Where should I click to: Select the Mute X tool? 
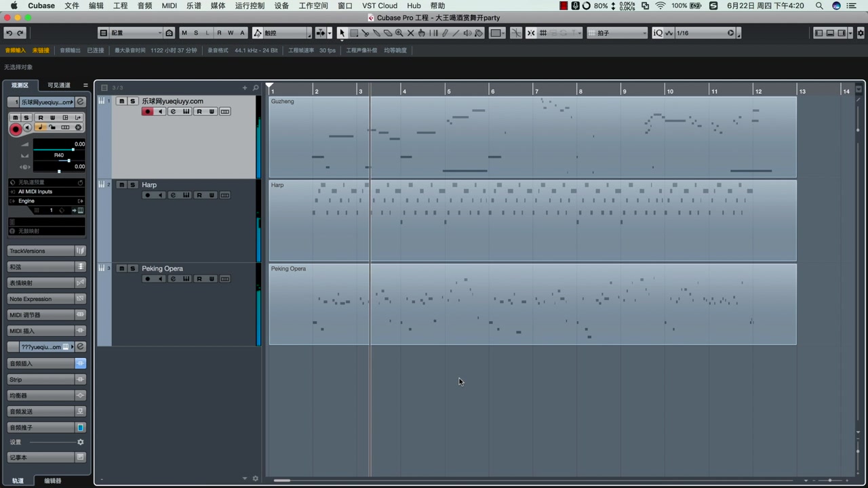pos(410,33)
